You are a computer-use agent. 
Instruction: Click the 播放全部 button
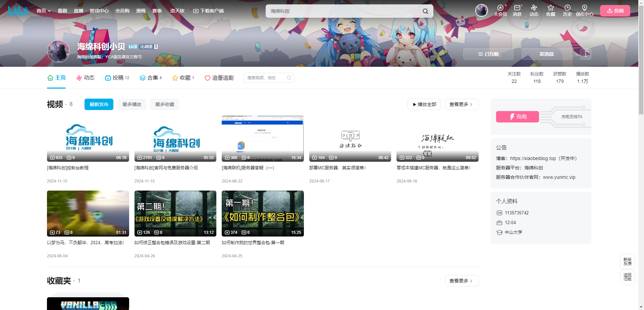424,104
